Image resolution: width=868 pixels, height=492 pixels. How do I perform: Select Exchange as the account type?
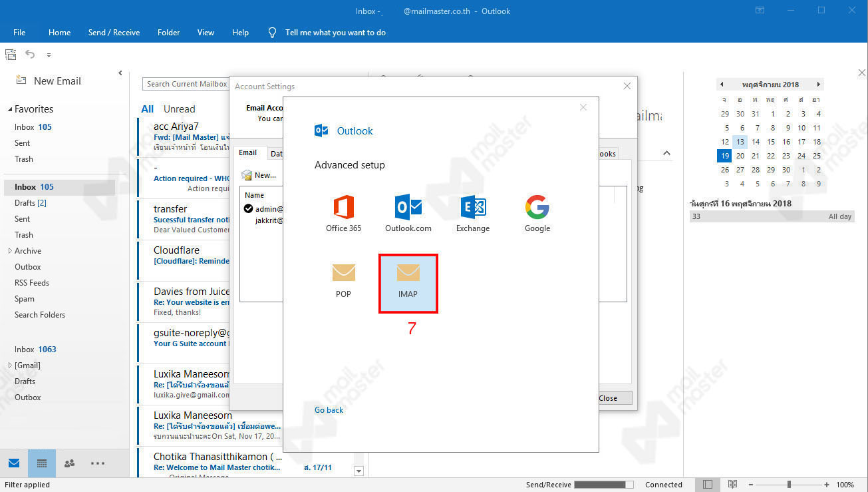click(472, 213)
